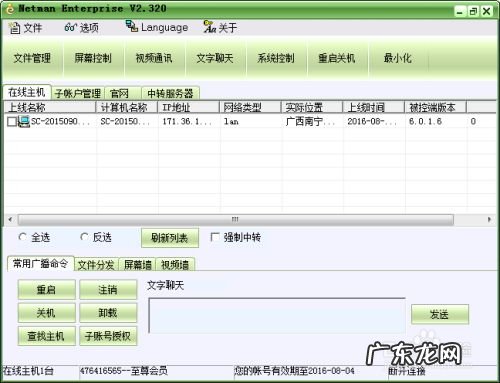Switch to 子帐户管理 tab
Screen dimensions: 500x383
(78, 93)
